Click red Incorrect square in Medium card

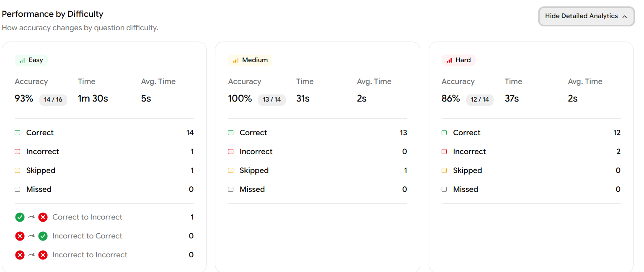(231, 152)
